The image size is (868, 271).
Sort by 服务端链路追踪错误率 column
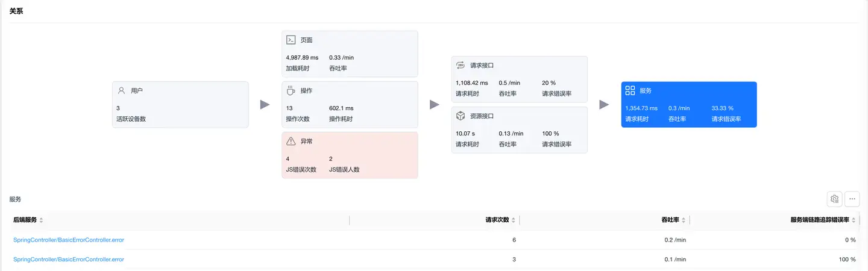[854, 220]
